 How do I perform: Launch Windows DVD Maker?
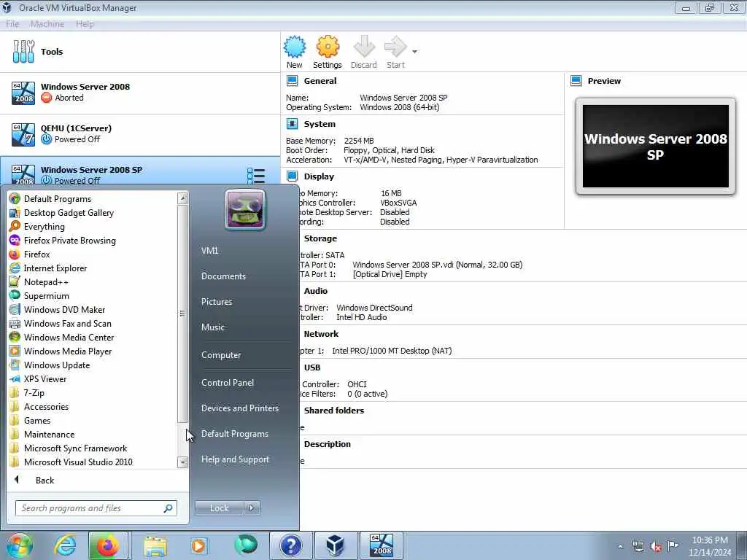pos(93,309)
